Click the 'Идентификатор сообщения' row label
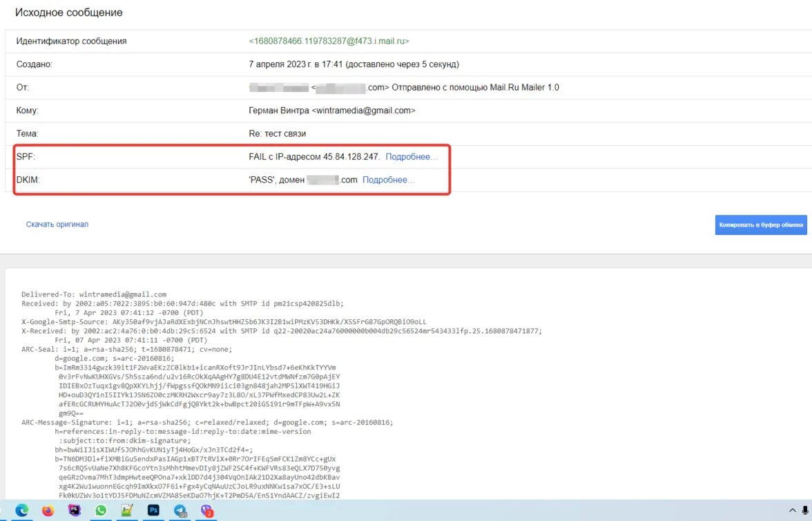 [72, 41]
